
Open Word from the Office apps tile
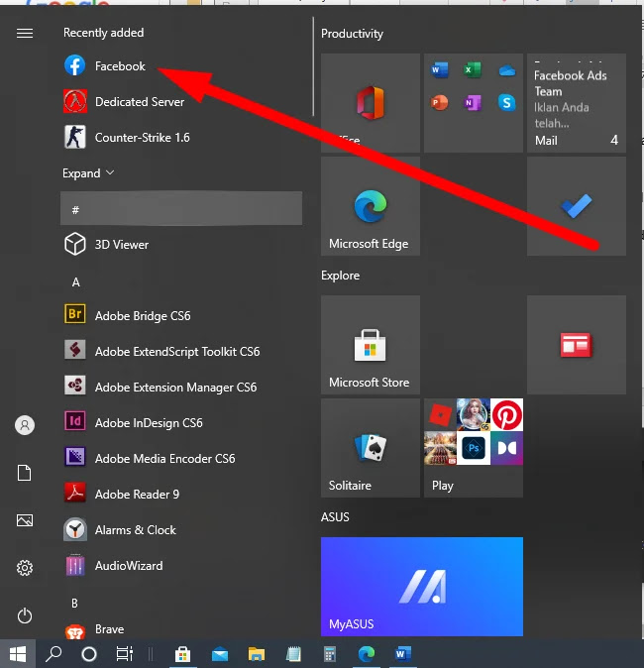click(439, 69)
